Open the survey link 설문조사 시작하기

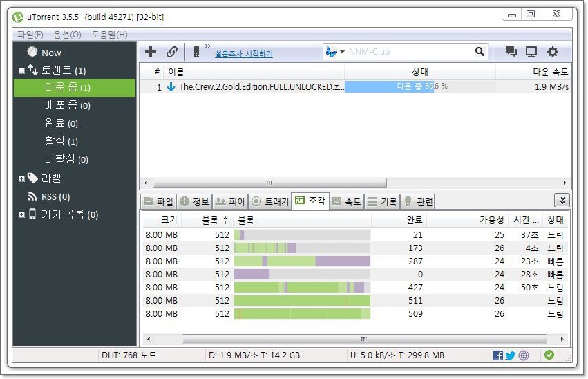pos(244,54)
